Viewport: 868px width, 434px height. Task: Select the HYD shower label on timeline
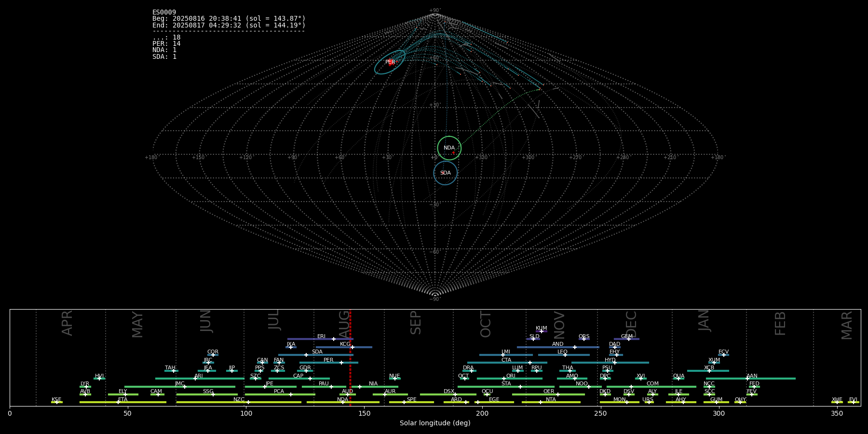(x=610, y=360)
